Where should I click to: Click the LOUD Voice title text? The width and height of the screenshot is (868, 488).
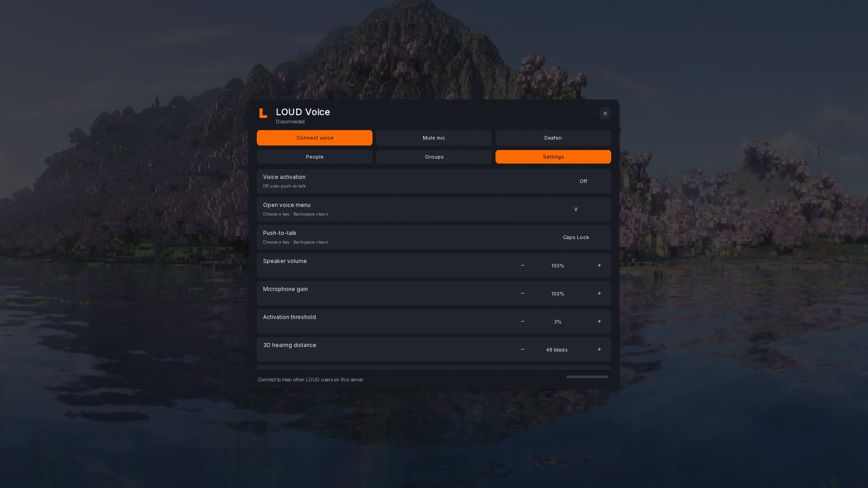click(303, 112)
